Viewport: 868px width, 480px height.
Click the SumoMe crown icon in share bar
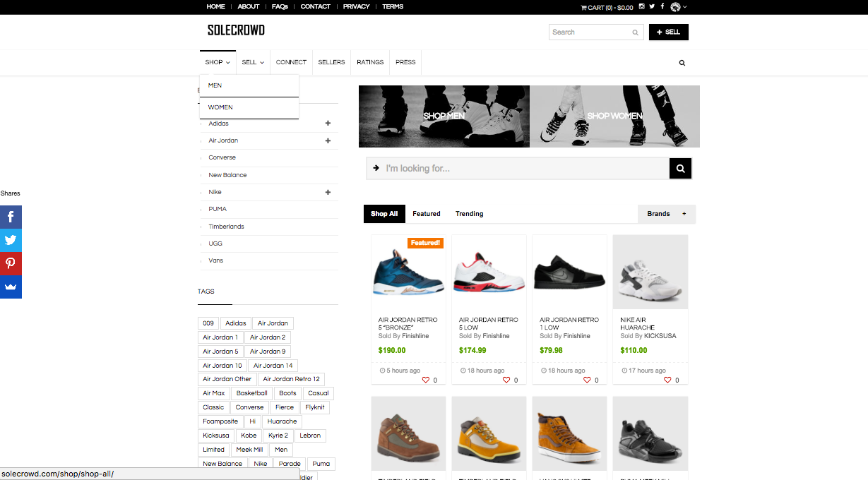11,287
